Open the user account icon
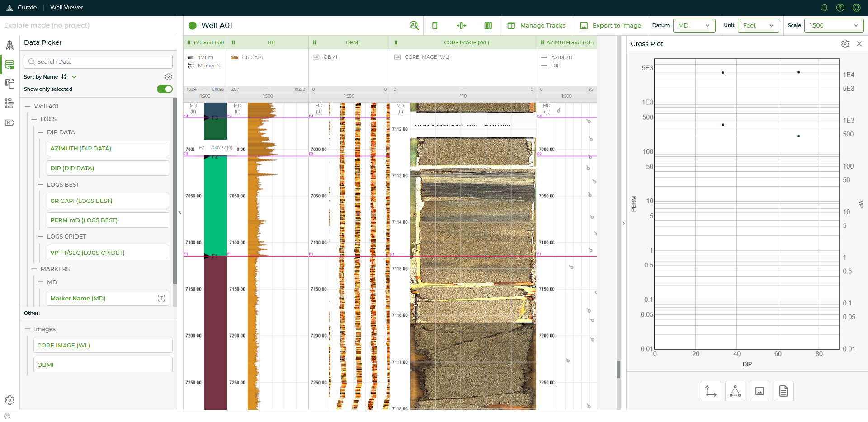 click(856, 8)
